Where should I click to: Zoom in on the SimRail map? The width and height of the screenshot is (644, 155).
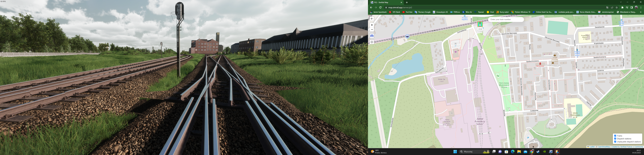click(x=372, y=25)
